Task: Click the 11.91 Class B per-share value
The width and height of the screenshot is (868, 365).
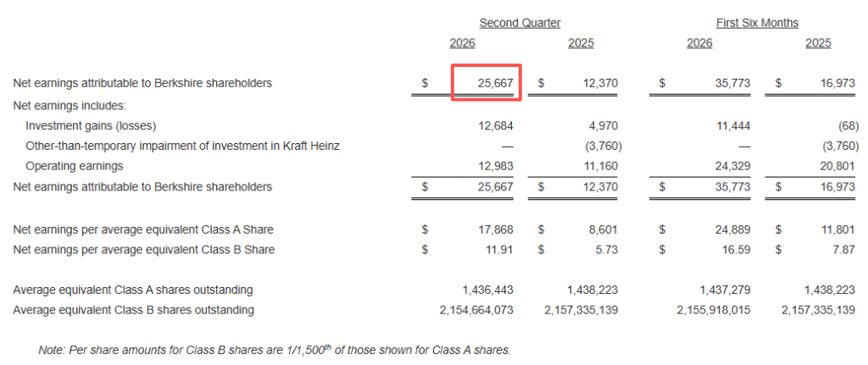Action: pos(499,250)
